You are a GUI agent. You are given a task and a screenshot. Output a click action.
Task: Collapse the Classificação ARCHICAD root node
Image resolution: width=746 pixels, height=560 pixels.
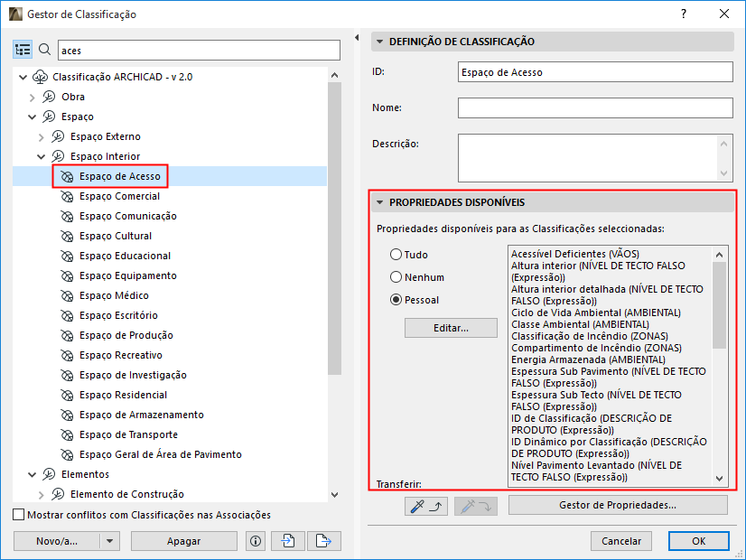pos(23,77)
